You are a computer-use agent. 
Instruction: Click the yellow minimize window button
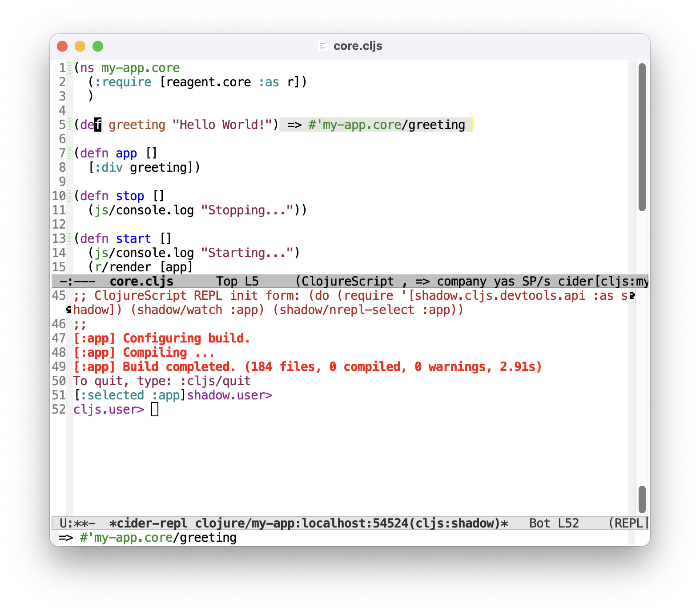(80, 46)
